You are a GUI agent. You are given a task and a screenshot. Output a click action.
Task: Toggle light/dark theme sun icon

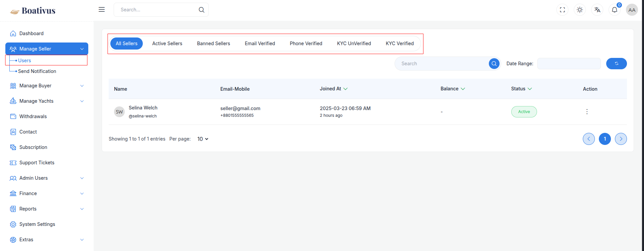point(580,10)
